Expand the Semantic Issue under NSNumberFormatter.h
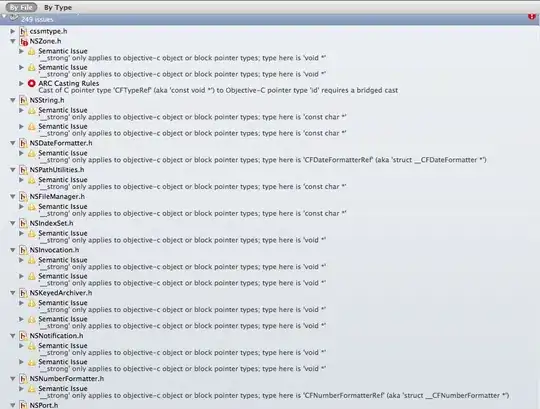Viewport: 540px width, 409px height. pos(21,389)
